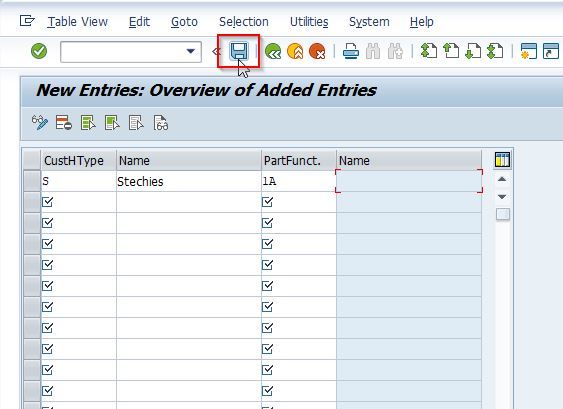The image size is (563, 409).
Task: Click the pencil-glasses Display/Change toggle icon
Action: point(40,123)
